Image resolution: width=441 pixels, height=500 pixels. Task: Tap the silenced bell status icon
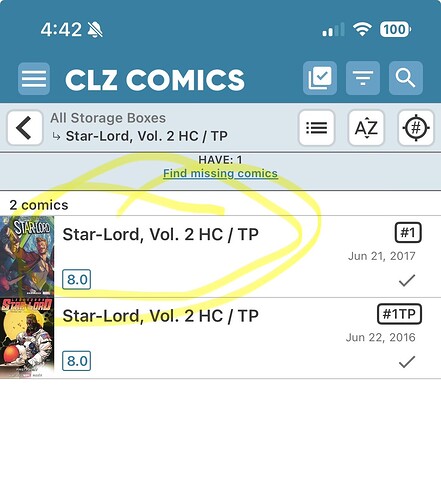pos(95,30)
